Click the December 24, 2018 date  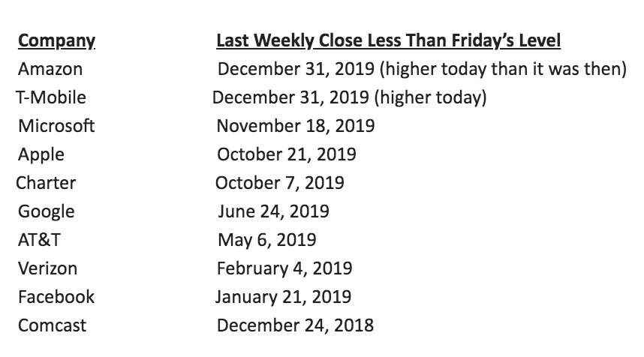tap(295, 325)
